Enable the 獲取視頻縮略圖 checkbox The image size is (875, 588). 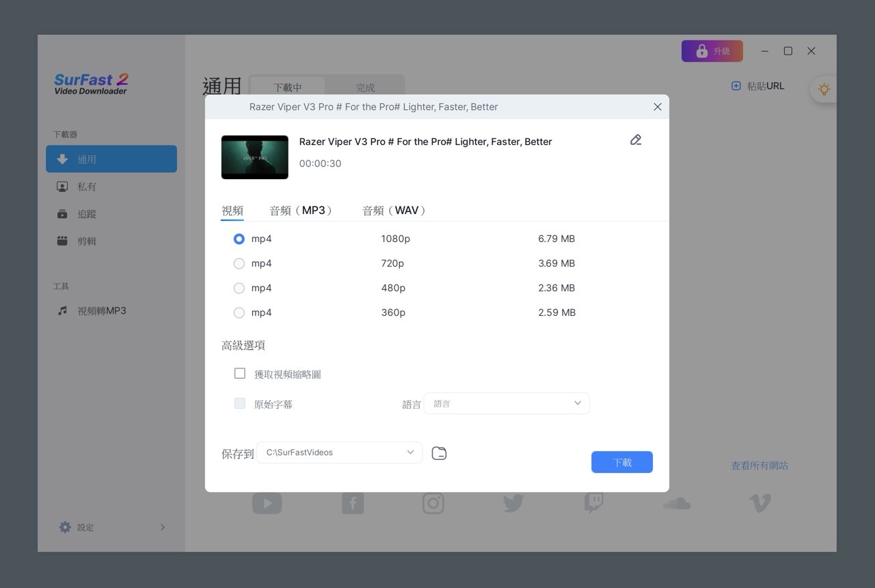click(240, 373)
